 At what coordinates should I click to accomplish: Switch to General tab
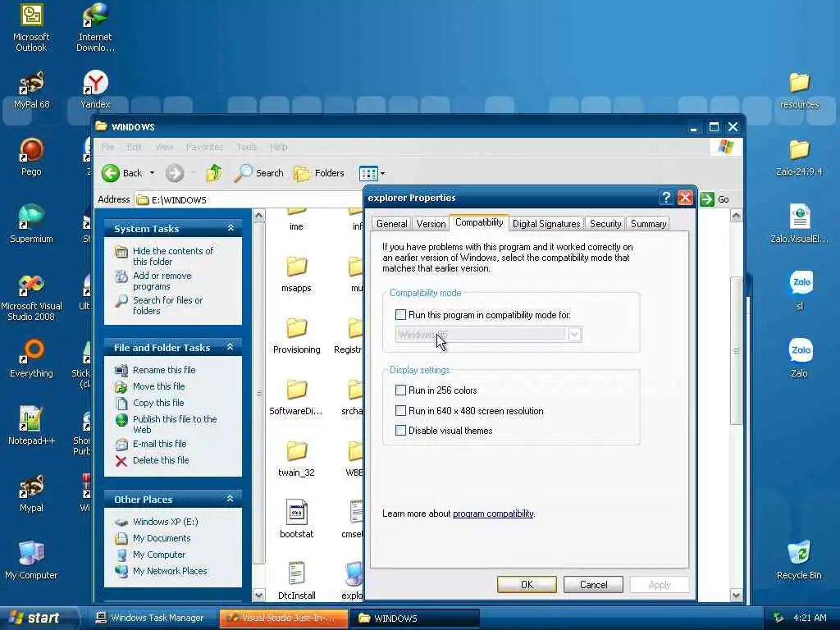(391, 224)
